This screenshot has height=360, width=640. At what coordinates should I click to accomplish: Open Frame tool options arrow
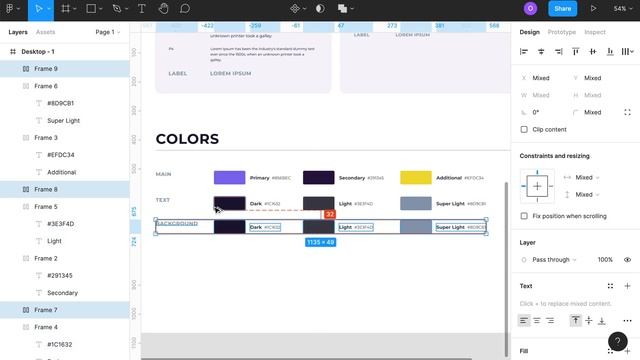point(75,9)
